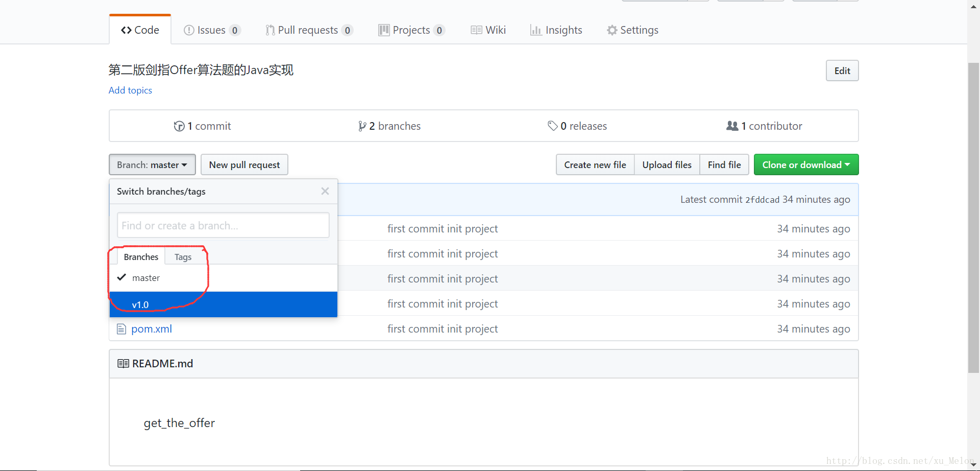Click the commit history clock icon
The image size is (980, 471).
[179, 126]
